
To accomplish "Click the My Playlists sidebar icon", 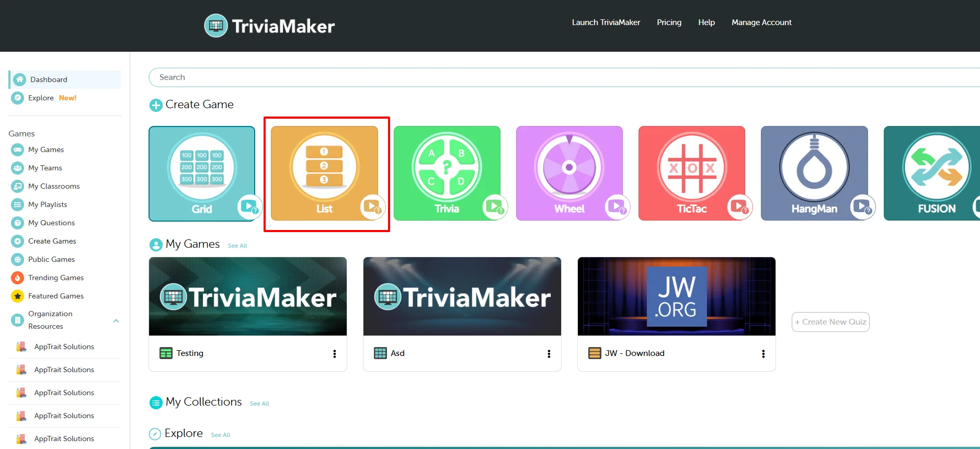I will click(x=18, y=204).
